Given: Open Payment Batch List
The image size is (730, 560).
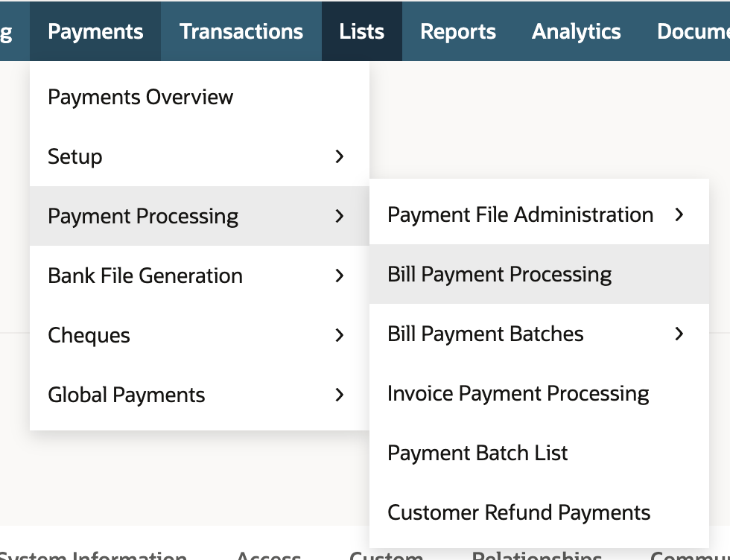Looking at the screenshot, I should tap(539, 453).
